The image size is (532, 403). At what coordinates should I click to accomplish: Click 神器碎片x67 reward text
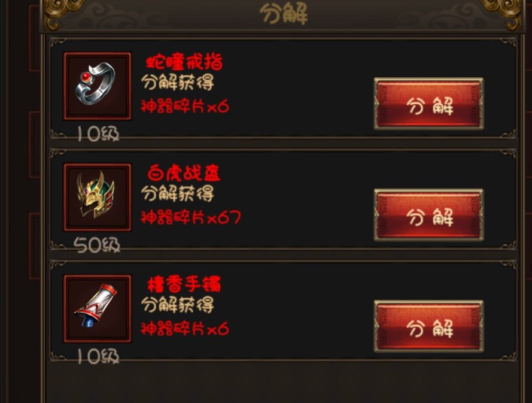(x=191, y=217)
